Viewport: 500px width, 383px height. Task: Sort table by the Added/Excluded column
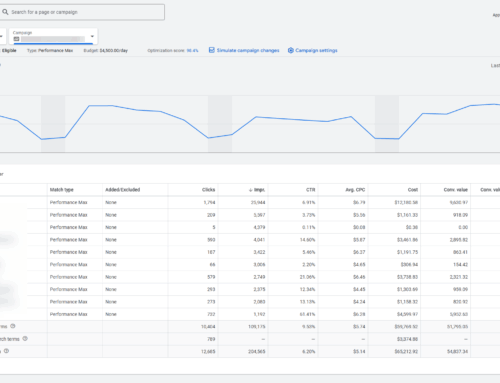pos(123,190)
